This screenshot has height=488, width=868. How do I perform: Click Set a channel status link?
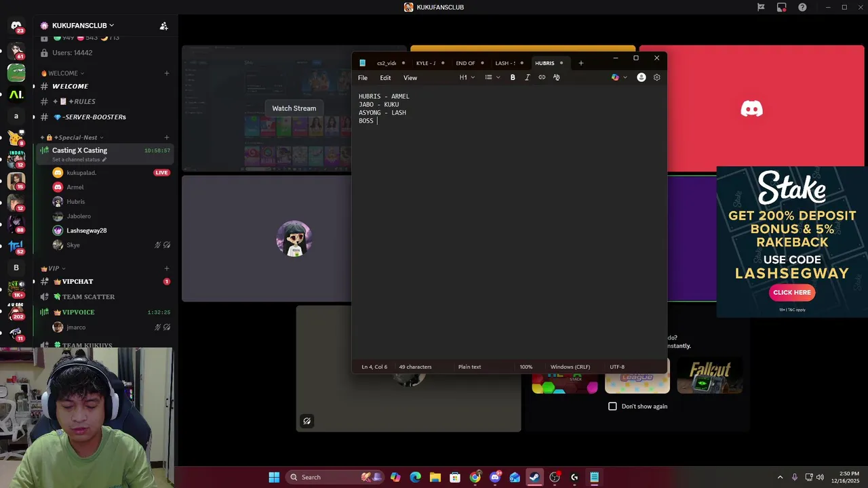pyautogui.click(x=79, y=160)
